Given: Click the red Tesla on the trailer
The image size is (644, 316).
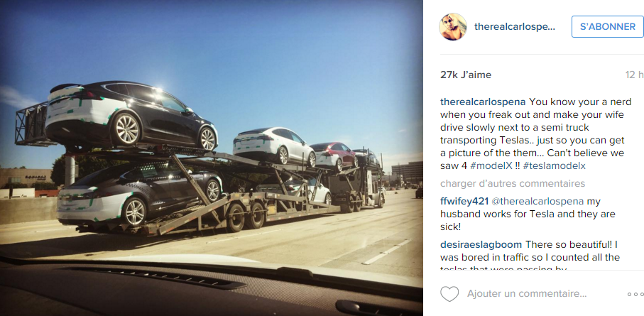Looking at the screenshot, I should pyautogui.click(x=333, y=156).
